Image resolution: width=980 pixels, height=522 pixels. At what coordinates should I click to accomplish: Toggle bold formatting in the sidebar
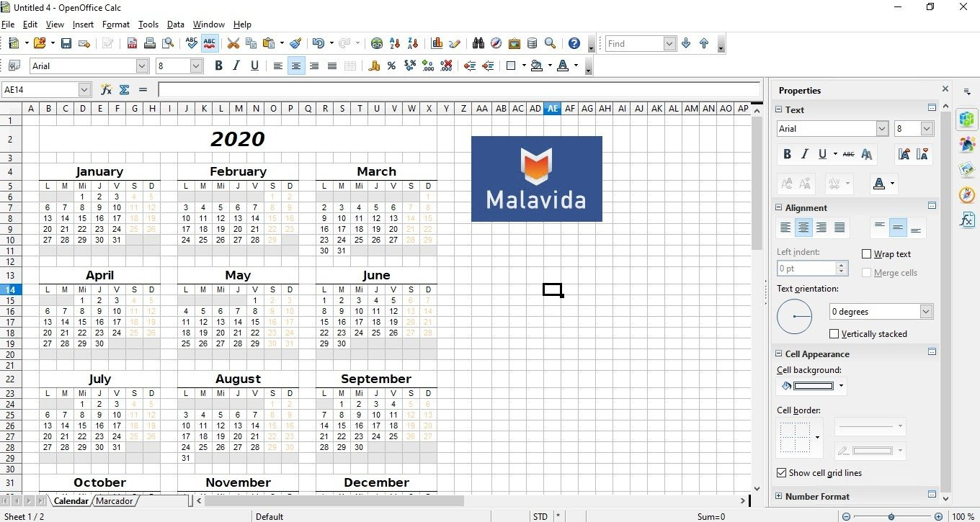pos(787,153)
